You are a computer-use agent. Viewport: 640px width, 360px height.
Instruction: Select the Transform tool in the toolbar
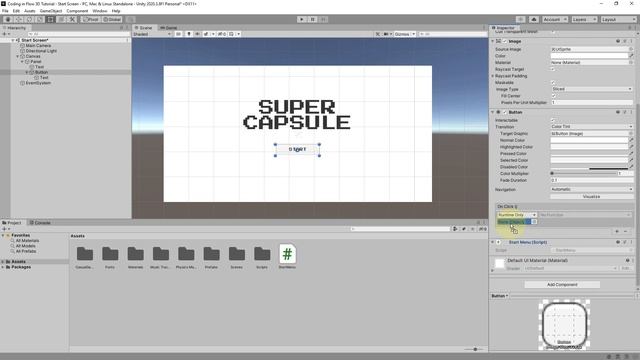click(61, 19)
